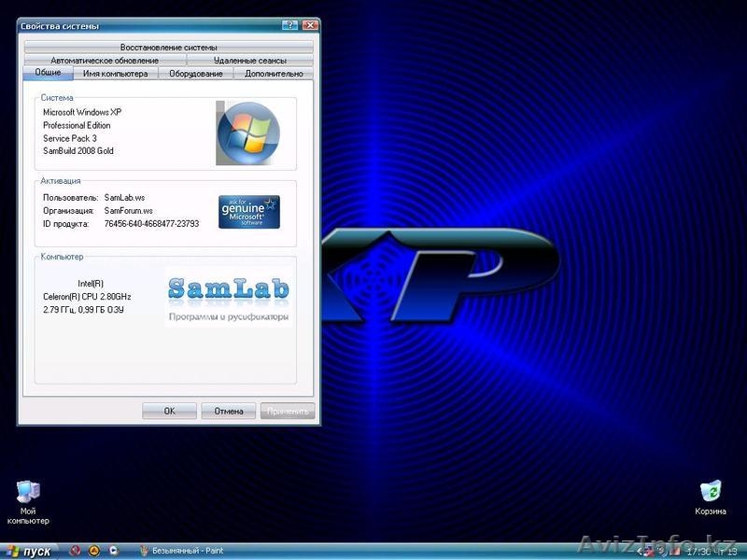Go to the Имя компьютера tab
747x560 pixels.
pos(115,74)
